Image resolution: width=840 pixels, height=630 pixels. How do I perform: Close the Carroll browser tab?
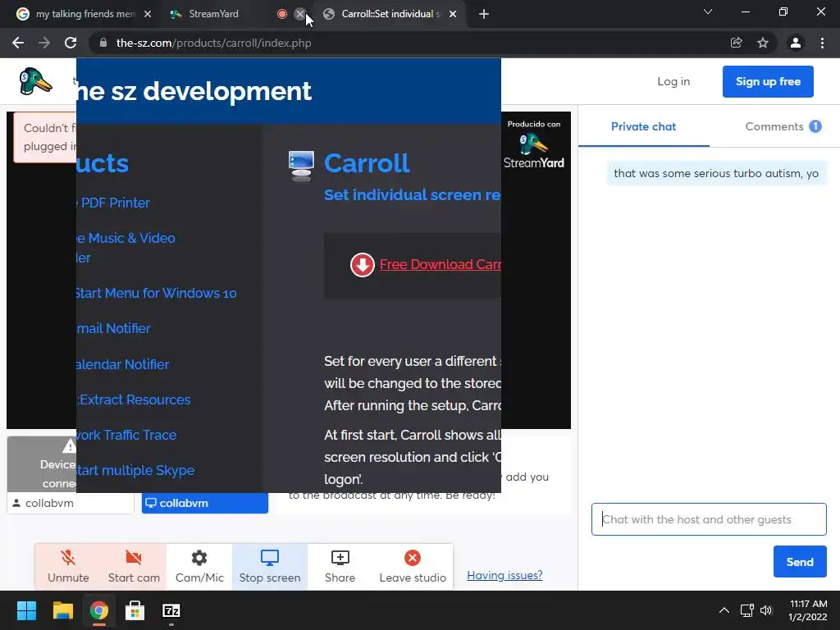point(453,14)
